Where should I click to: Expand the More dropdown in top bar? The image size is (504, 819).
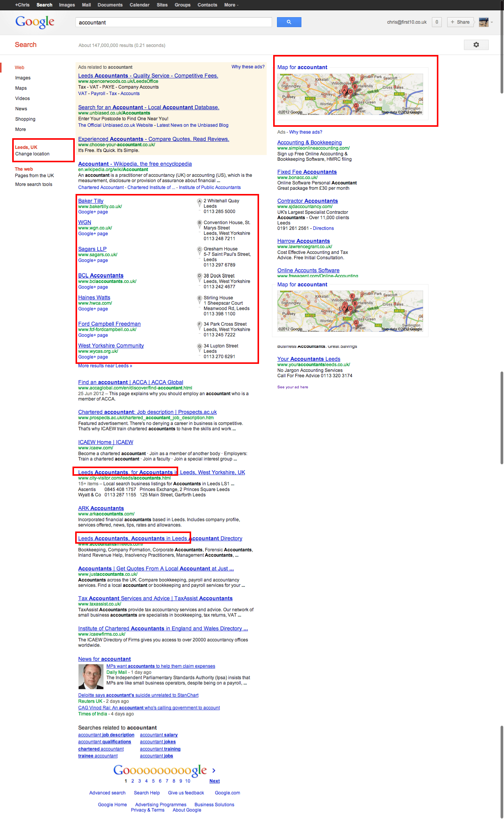point(231,5)
